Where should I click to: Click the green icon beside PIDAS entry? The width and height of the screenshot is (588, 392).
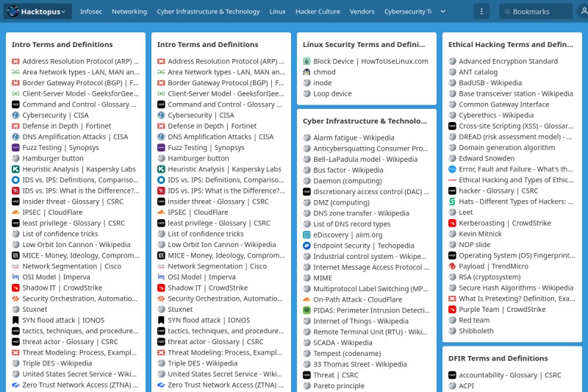point(306,310)
